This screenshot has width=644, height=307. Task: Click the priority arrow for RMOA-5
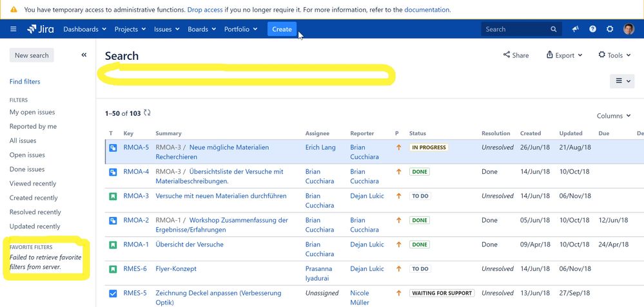398,147
